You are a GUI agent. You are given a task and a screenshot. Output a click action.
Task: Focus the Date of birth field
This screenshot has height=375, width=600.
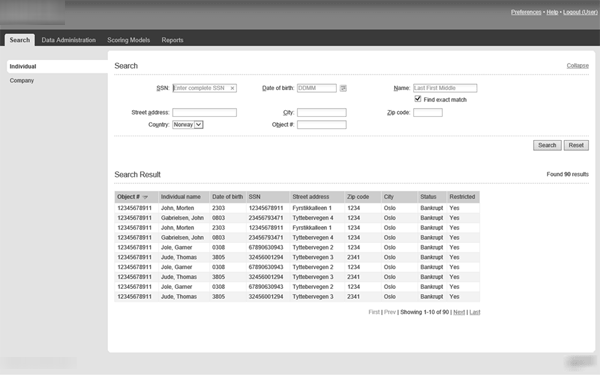pos(317,88)
